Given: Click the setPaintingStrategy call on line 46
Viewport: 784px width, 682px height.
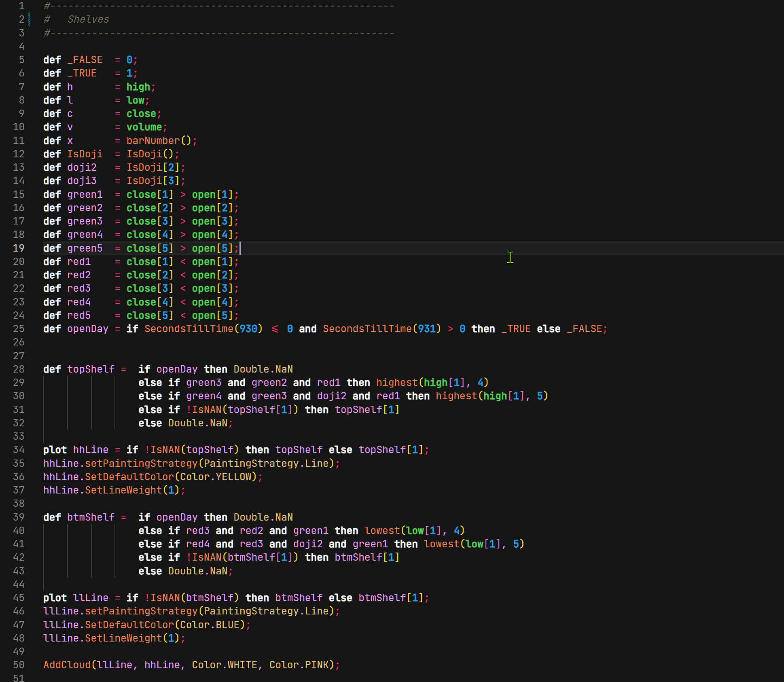Looking at the screenshot, I should click(x=142, y=611).
